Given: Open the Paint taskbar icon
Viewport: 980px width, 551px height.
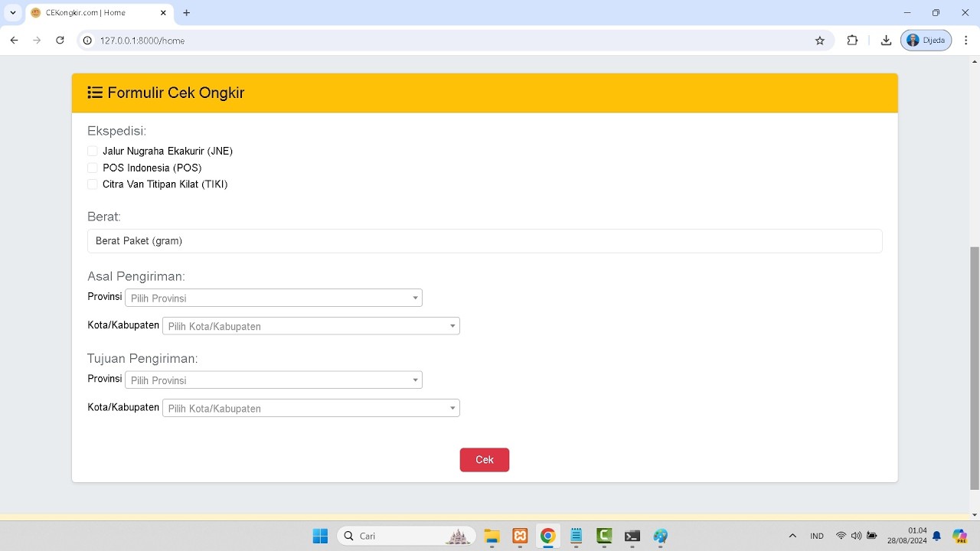Looking at the screenshot, I should (660, 536).
